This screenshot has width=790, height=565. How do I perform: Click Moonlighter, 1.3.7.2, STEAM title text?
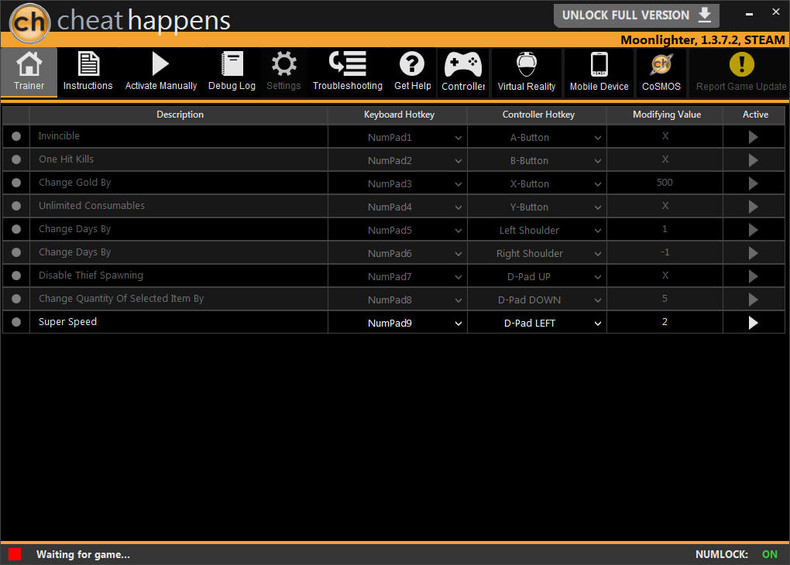[x=702, y=40]
